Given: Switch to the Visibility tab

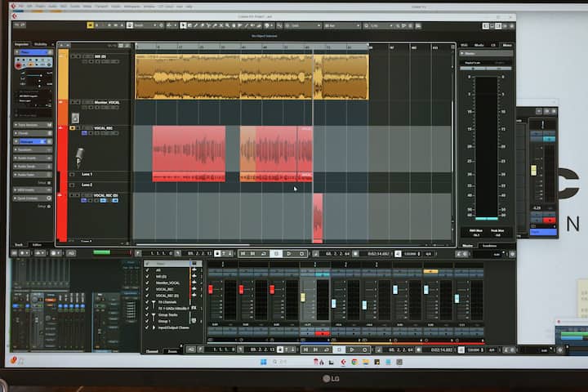Looking at the screenshot, I should (40, 44).
